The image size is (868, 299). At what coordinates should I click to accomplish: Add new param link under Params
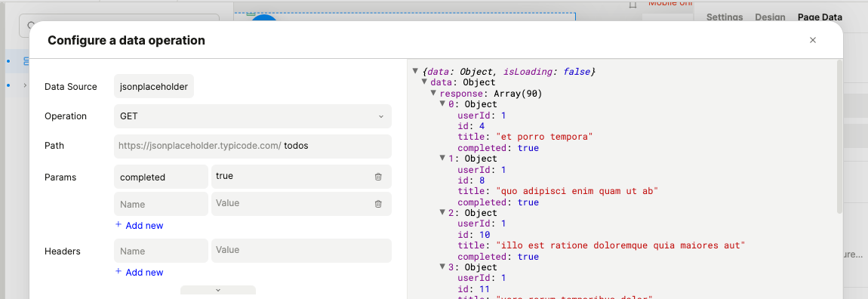(139, 225)
